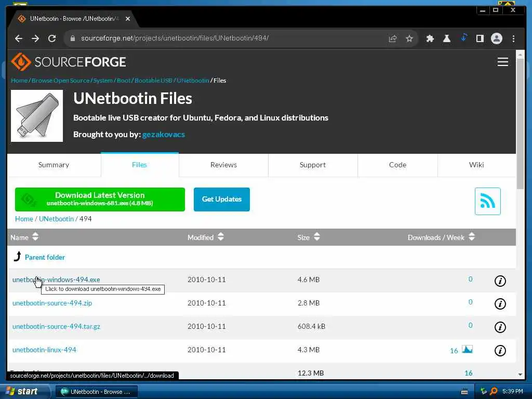Open 16 downloads link for linux-494
Image resolution: width=532 pixels, height=399 pixels.
454,351
